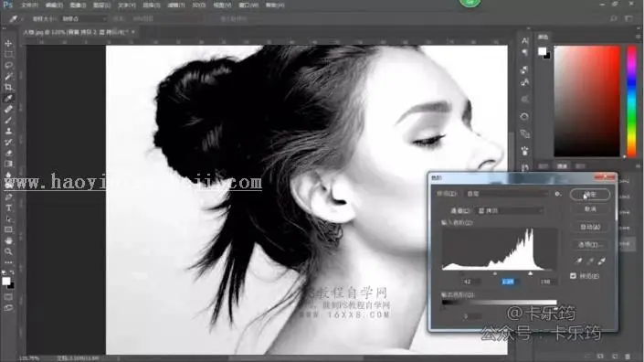Select the Pen tool

(x=8, y=197)
